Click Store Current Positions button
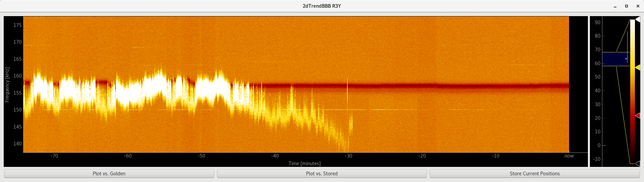This screenshot has height=182, width=644. click(534, 174)
